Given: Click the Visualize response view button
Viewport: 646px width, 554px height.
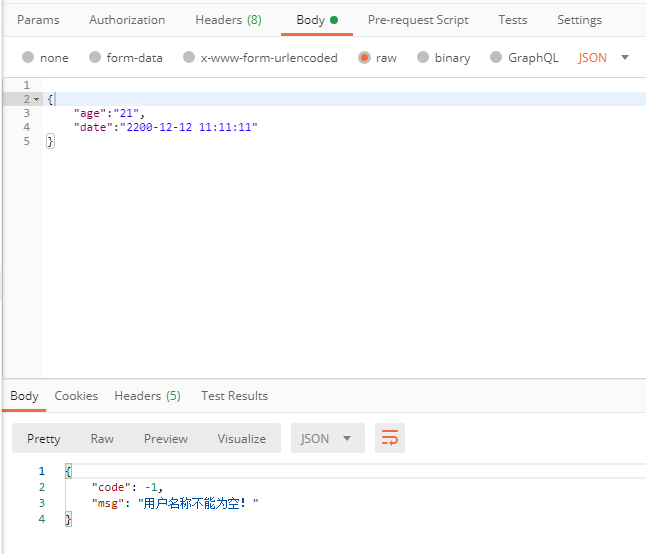Looking at the screenshot, I should (x=242, y=438).
